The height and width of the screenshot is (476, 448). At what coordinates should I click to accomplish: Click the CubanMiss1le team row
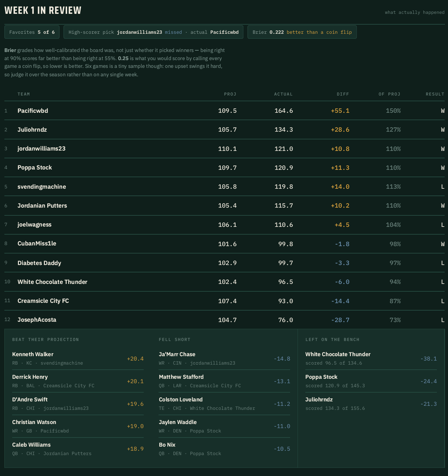click(224, 244)
